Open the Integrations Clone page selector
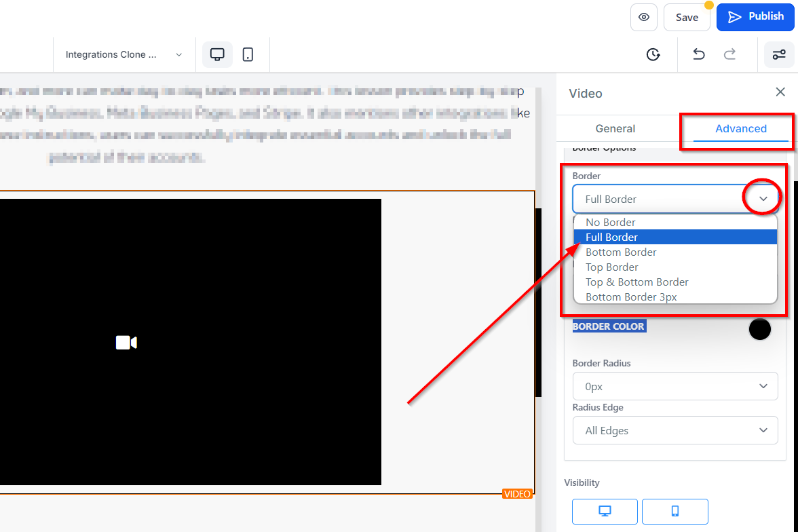 124,55
